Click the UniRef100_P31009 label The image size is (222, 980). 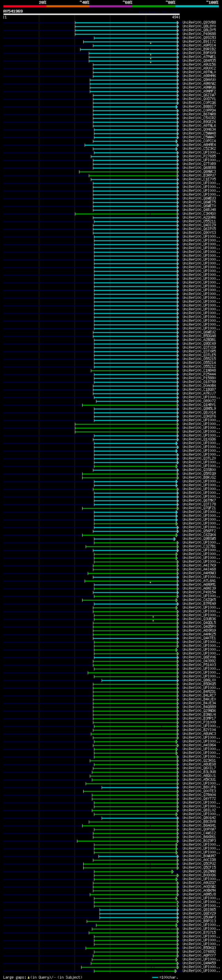pyautogui.click(x=199, y=722)
